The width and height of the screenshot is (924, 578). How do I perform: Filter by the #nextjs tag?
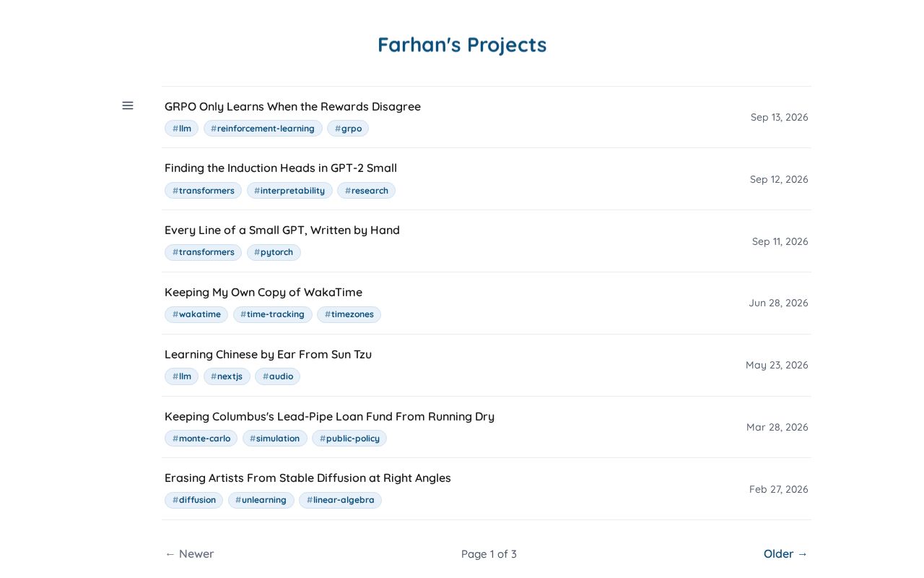(x=227, y=376)
